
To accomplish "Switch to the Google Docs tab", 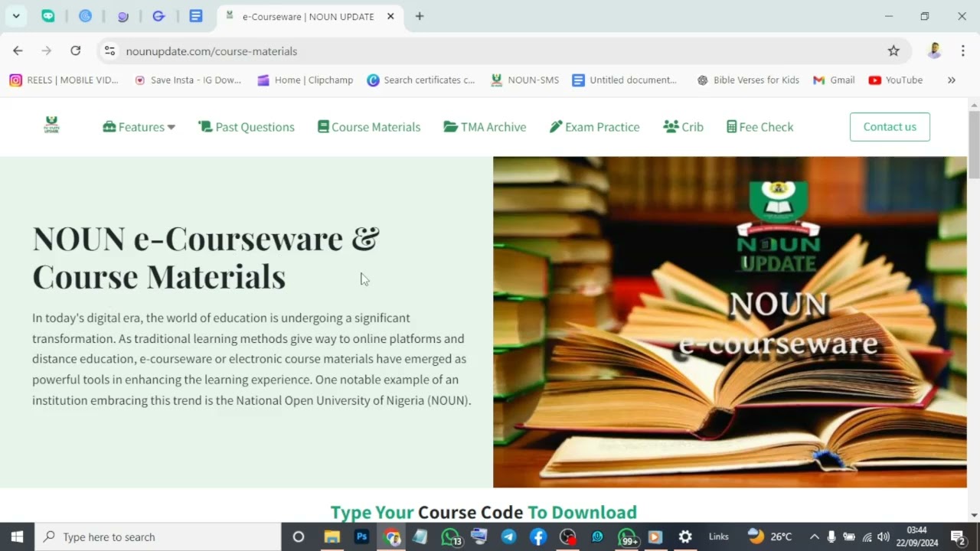I will pos(196,16).
